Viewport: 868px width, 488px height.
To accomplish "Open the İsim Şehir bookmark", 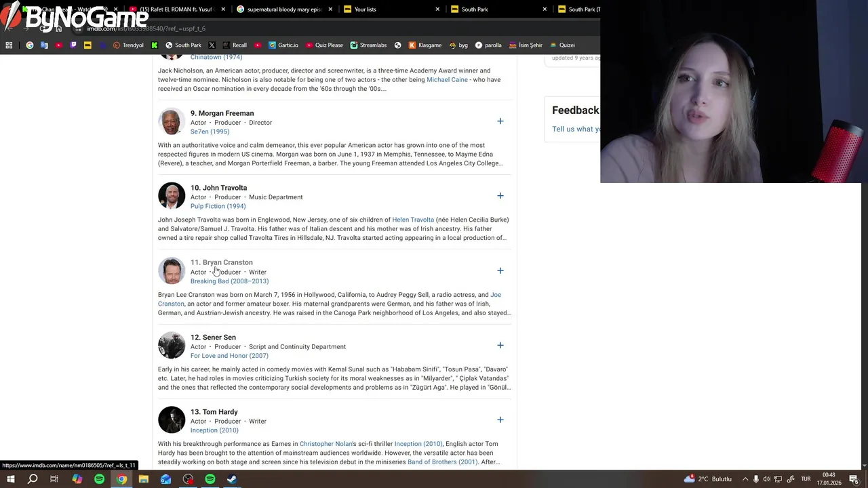I will point(526,45).
